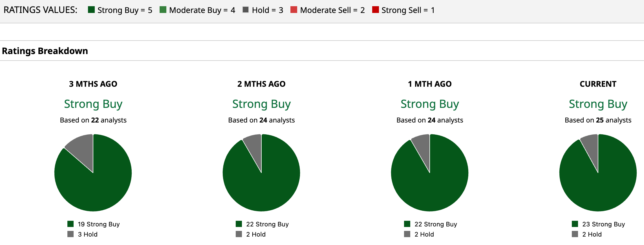Click the 1 MTH AGO pie chart
This screenshot has height=245, width=644.
(x=430, y=180)
